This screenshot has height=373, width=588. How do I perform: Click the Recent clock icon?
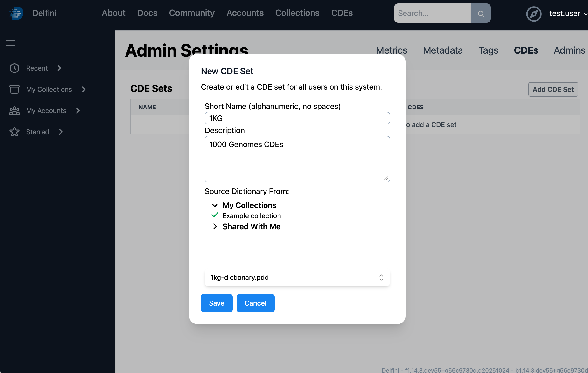coord(14,68)
